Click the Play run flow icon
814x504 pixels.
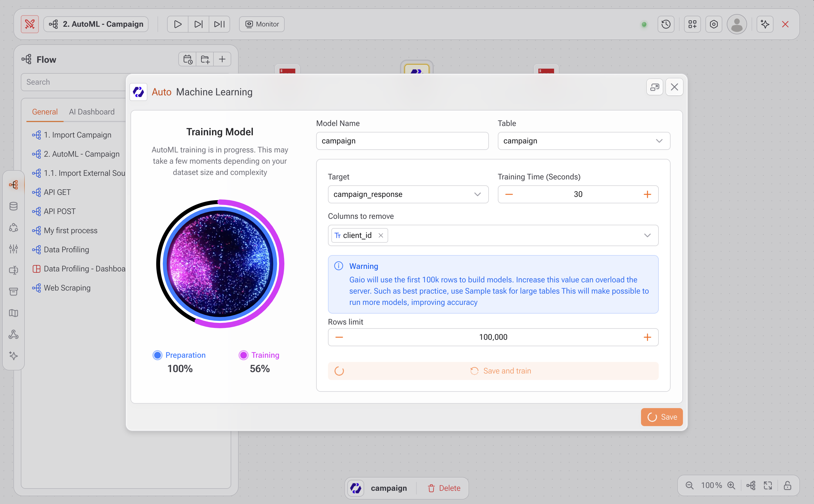pyautogui.click(x=178, y=24)
